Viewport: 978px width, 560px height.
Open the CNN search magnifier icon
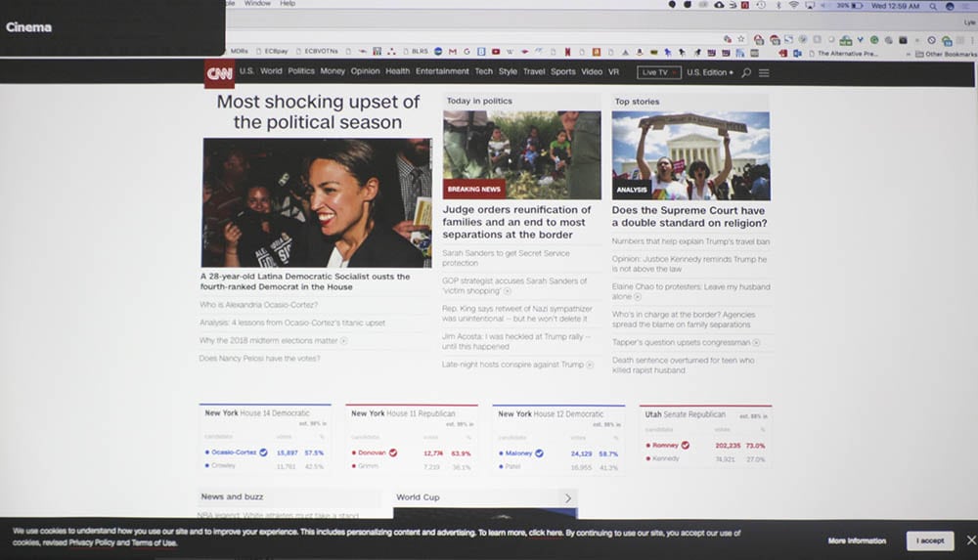tap(746, 72)
